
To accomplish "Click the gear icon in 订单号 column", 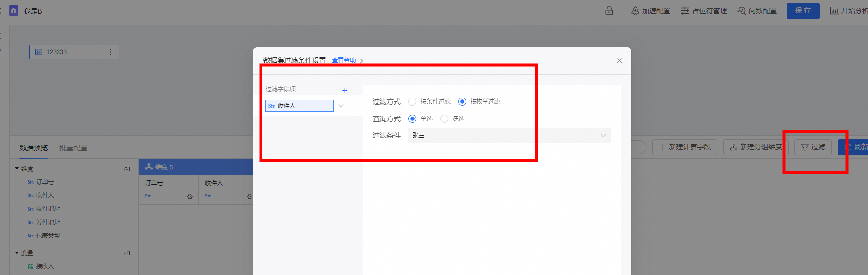I will 190,196.
